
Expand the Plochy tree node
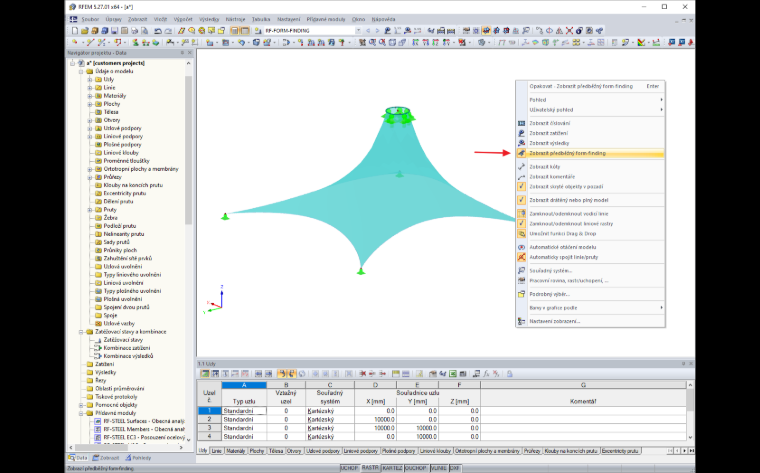pyautogui.click(x=90, y=104)
